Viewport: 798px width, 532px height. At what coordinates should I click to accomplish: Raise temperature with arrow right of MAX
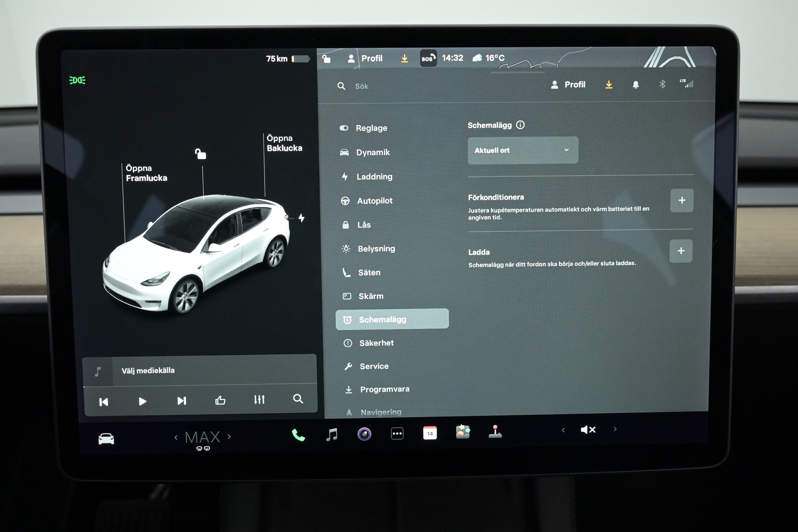click(x=230, y=437)
